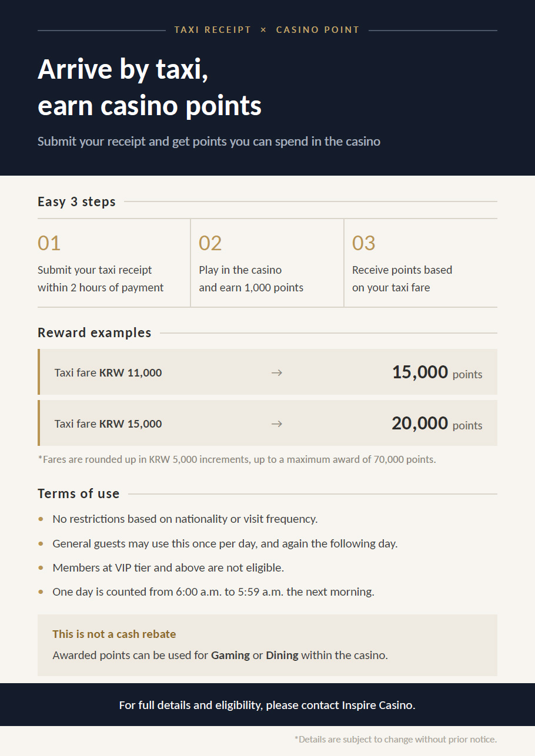Click the bullet before the VIP tier term
Viewport: 535px width, 756px height.
(x=41, y=568)
